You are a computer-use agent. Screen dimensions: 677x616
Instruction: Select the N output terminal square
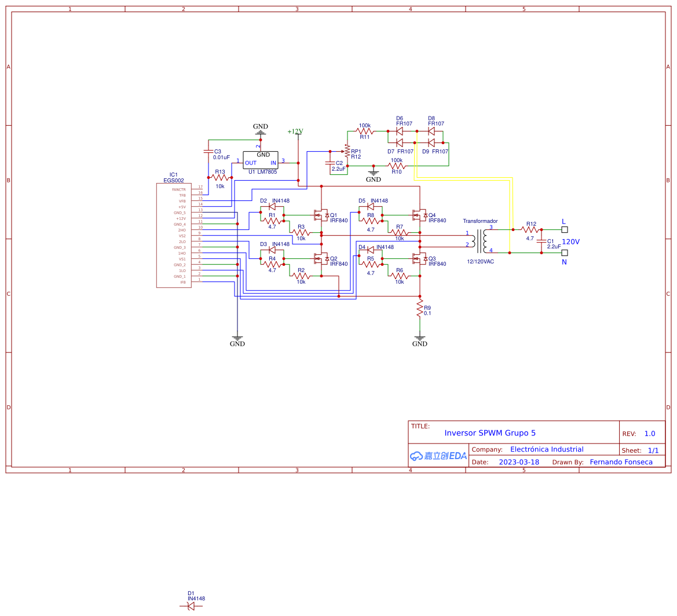click(x=565, y=252)
